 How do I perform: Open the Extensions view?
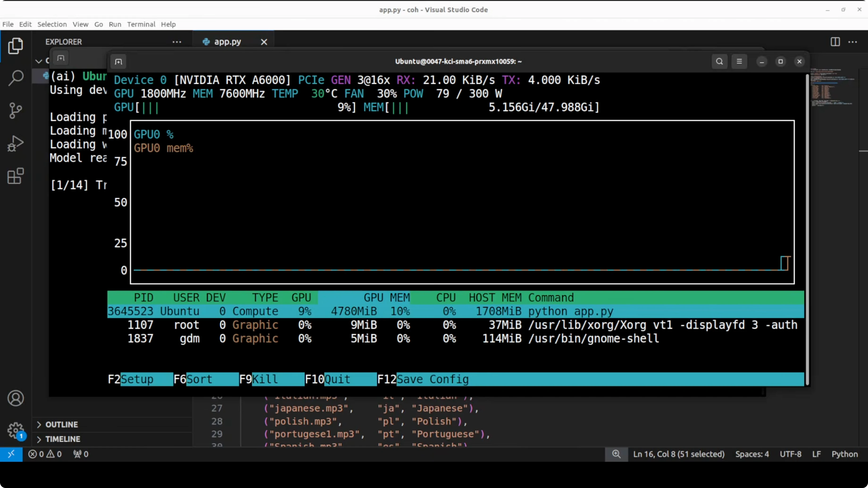click(x=16, y=176)
